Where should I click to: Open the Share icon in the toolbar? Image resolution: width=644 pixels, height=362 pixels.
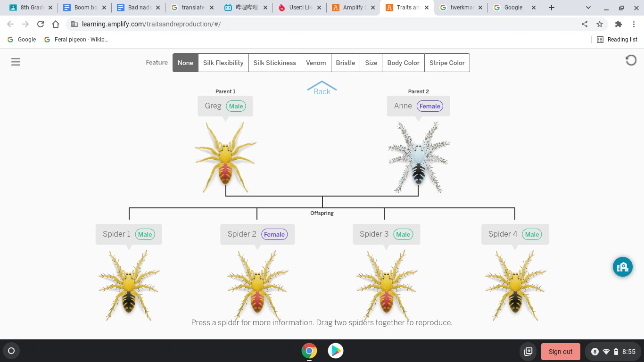[584, 24]
